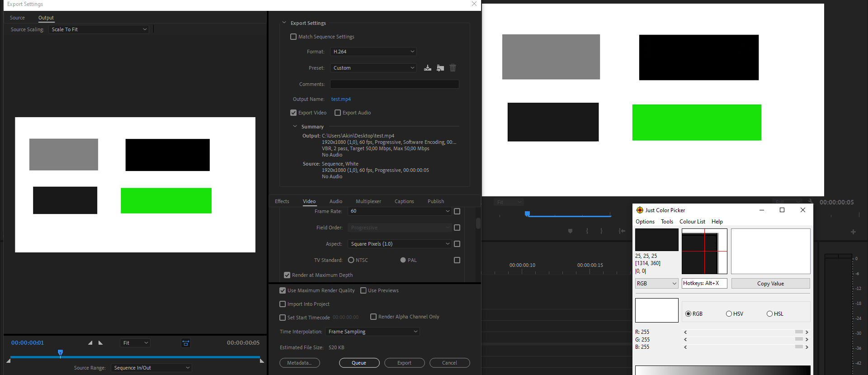Open RGB format dropdown in color picker
Screen dimensions: 868x375
pyautogui.click(x=657, y=284)
